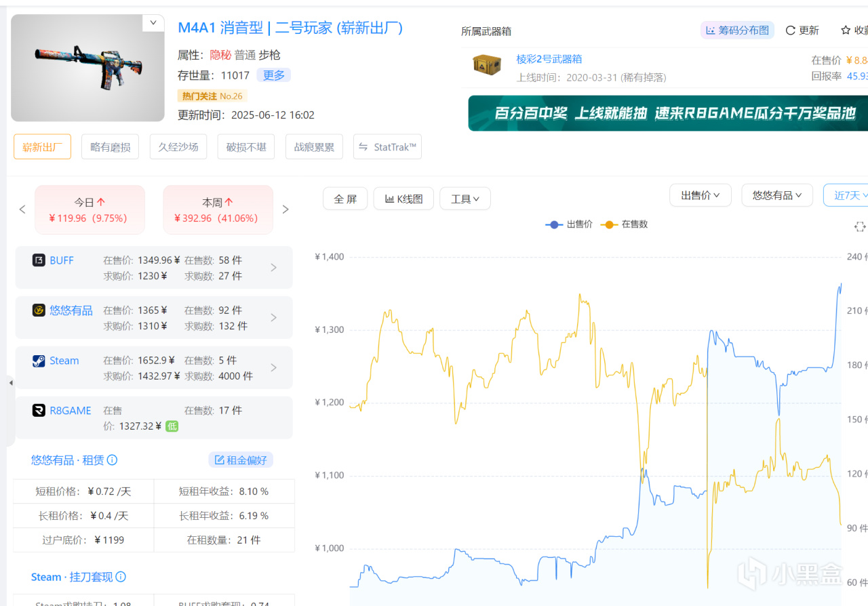Click the 长租年收益 value 6.19 %
Image resolution: width=868 pixels, height=606 pixels.
click(x=254, y=516)
